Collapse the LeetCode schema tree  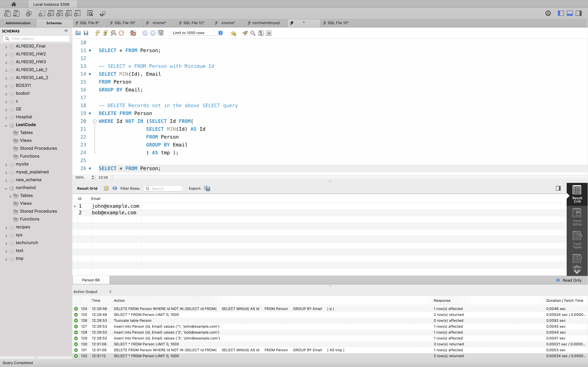tap(6, 126)
